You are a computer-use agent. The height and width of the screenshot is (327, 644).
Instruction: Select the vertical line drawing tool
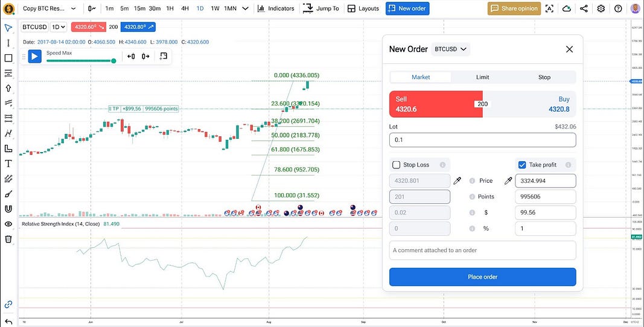pyautogui.click(x=8, y=43)
